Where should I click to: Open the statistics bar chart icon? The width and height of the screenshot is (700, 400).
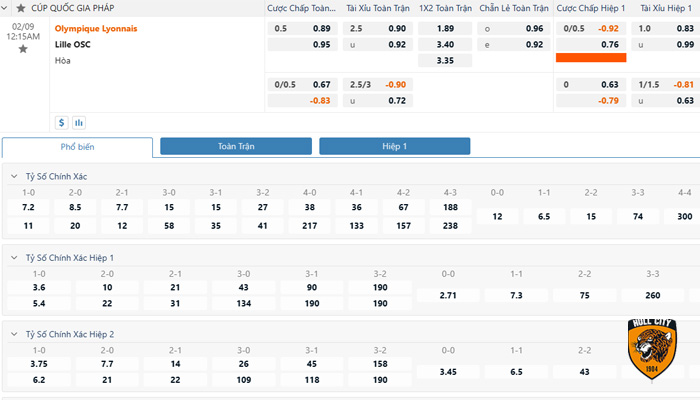79,123
